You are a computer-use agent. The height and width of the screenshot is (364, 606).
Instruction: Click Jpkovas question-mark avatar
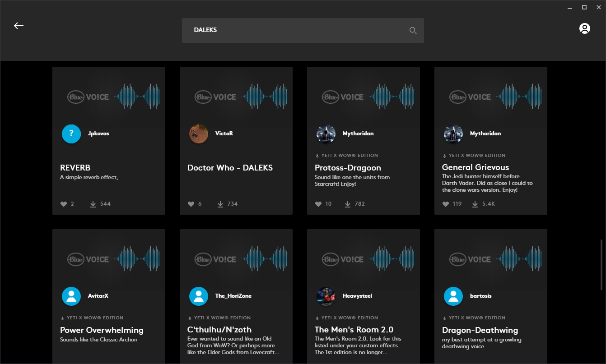click(71, 134)
